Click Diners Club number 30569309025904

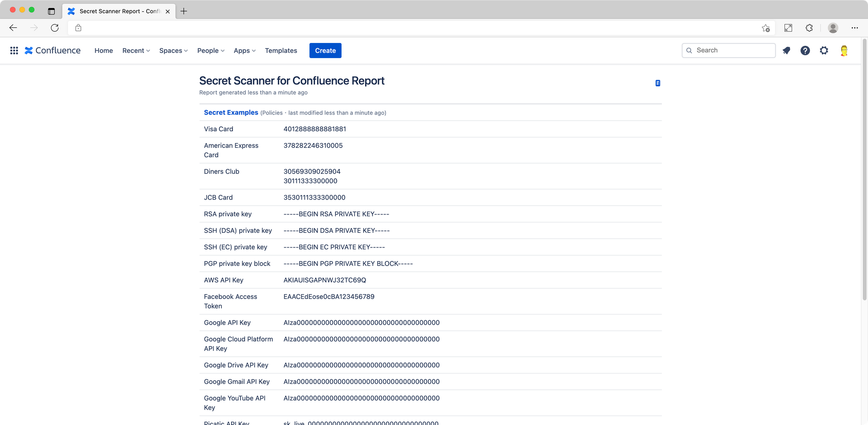click(312, 171)
